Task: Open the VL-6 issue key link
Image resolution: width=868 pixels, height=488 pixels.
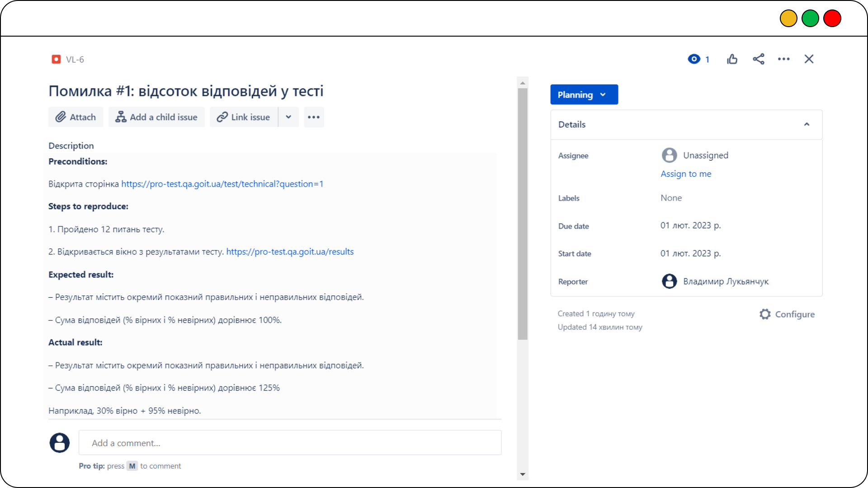Action: tap(75, 59)
